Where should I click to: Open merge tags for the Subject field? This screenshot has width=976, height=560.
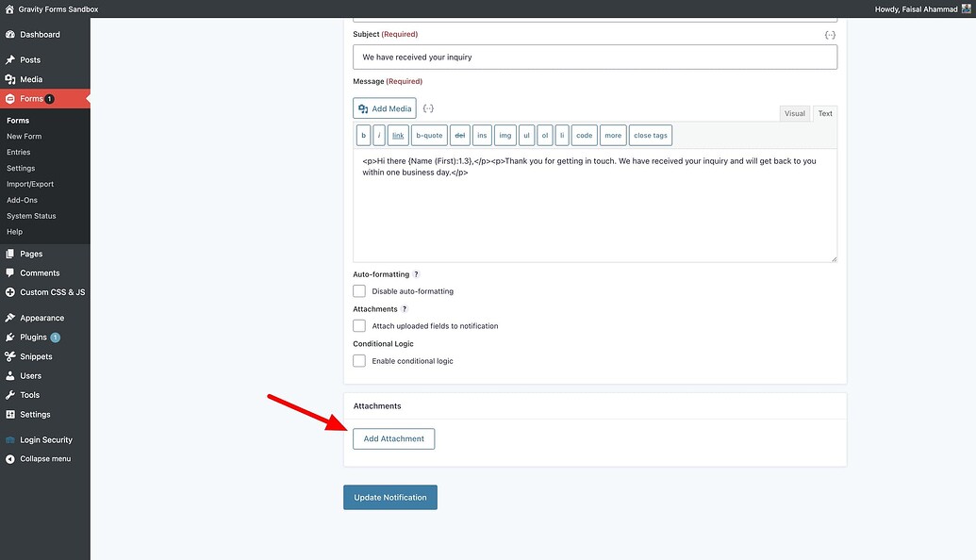click(829, 33)
